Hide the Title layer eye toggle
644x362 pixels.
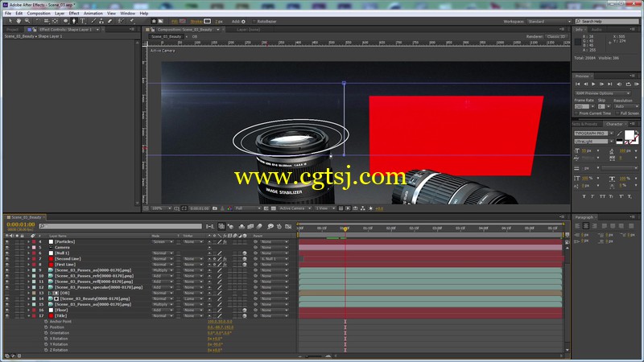[7, 316]
